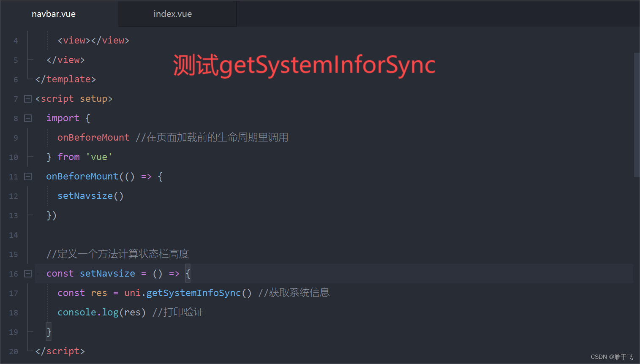
Task: Click the 'vue' string literal
Action: point(99,157)
